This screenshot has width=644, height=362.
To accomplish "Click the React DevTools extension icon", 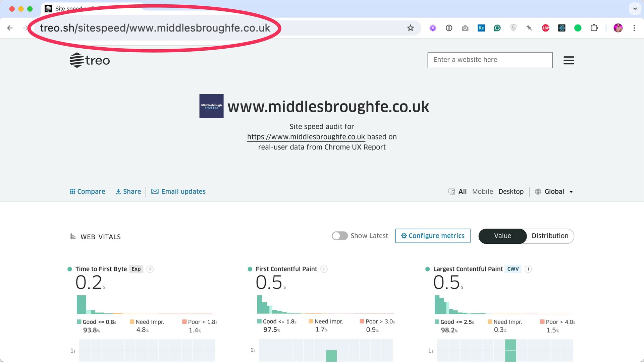I will [x=561, y=28].
